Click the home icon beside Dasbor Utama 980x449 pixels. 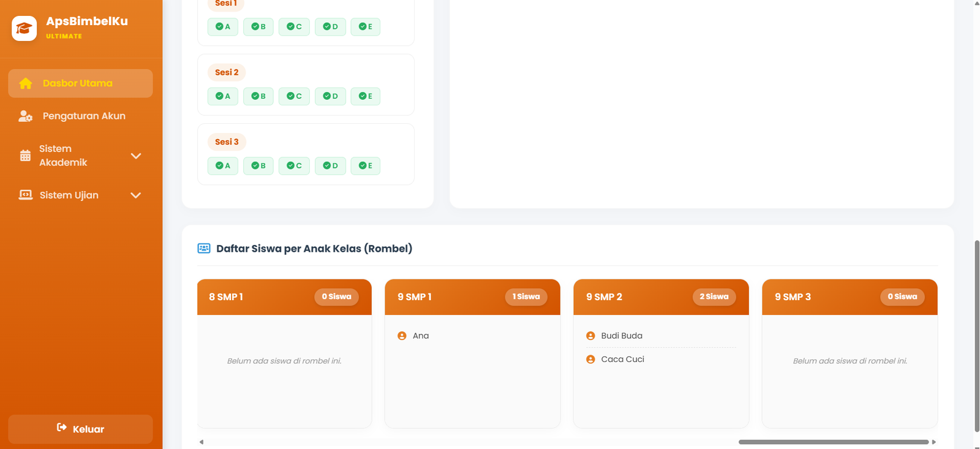point(25,83)
